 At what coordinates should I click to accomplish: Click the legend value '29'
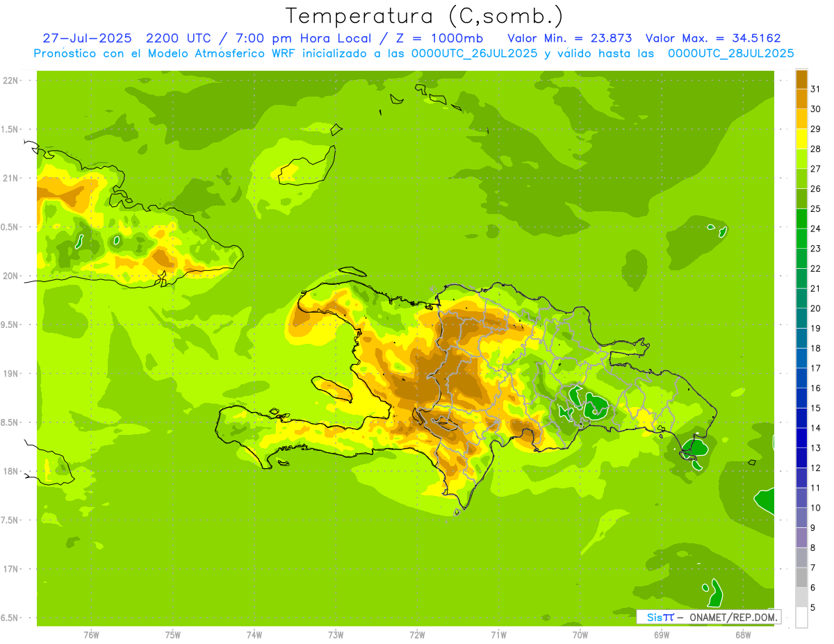pos(816,129)
